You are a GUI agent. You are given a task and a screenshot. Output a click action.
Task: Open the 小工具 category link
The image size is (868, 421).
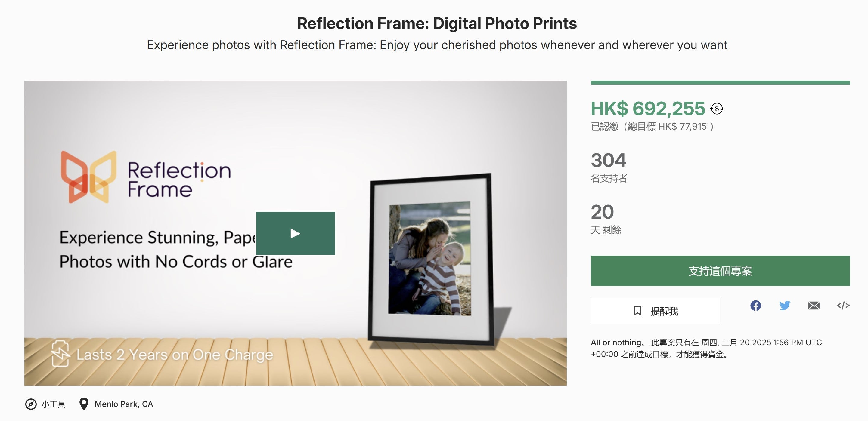click(54, 404)
